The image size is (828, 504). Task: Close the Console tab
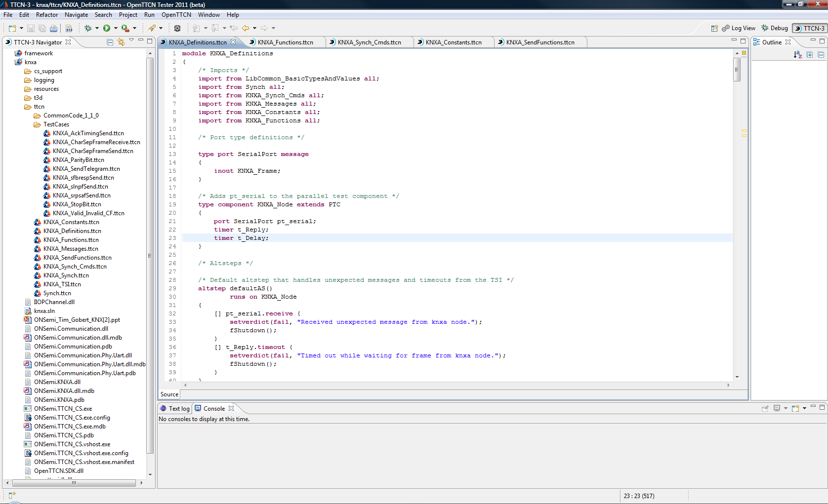coord(231,408)
